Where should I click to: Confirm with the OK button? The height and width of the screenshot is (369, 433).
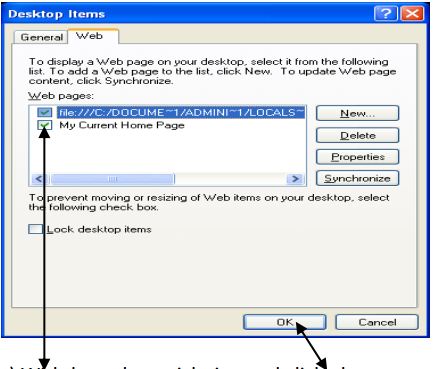(284, 322)
